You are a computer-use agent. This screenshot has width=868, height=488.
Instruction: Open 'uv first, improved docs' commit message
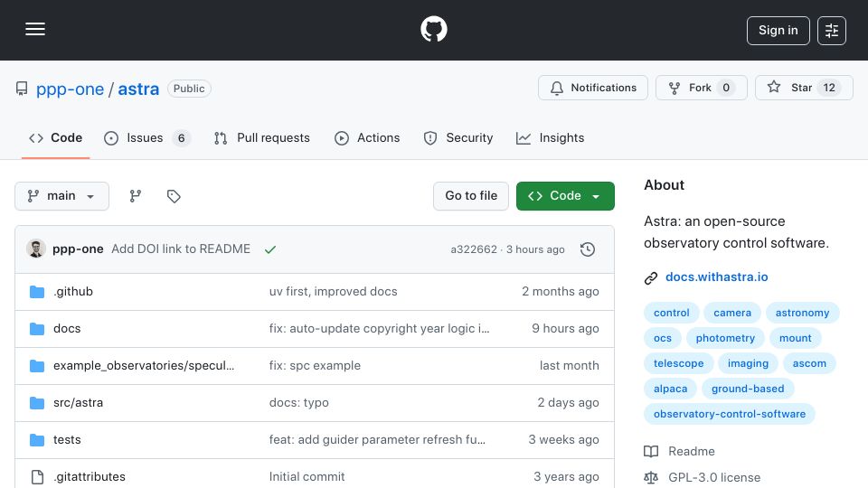(334, 292)
